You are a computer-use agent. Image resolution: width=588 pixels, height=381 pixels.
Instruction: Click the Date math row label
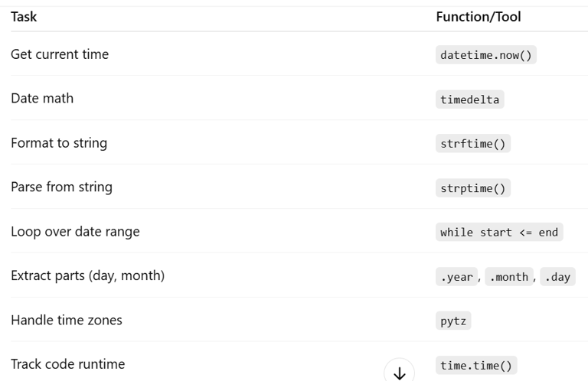(x=42, y=99)
